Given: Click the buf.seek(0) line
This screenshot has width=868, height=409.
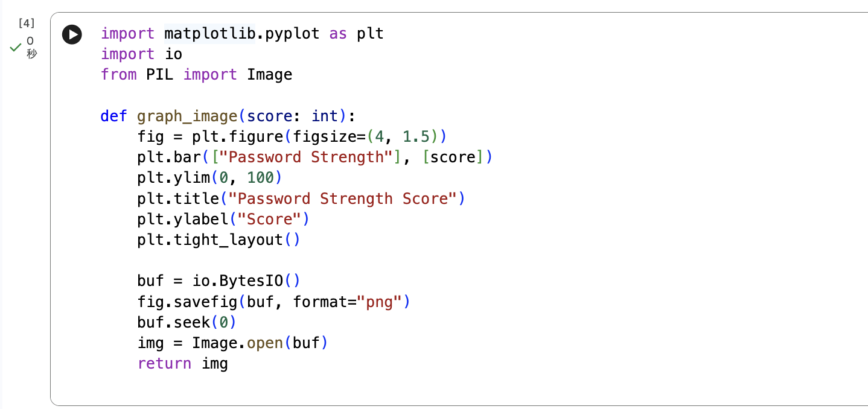Looking at the screenshot, I should [x=185, y=322].
